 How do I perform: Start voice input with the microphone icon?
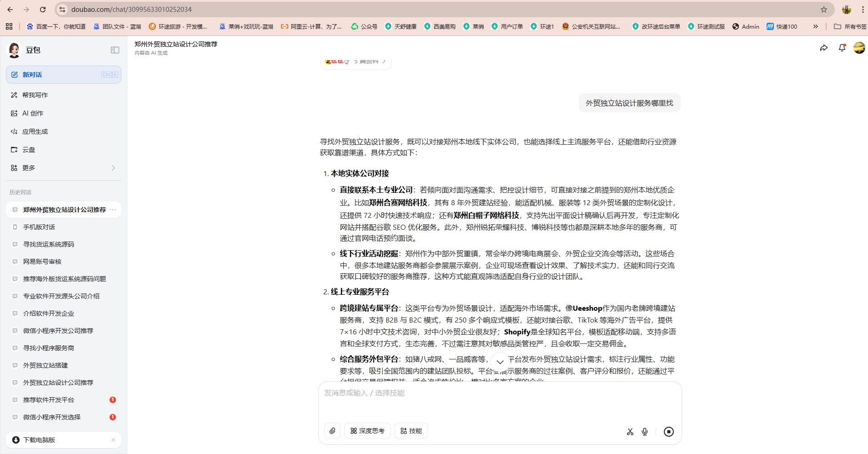(x=644, y=431)
